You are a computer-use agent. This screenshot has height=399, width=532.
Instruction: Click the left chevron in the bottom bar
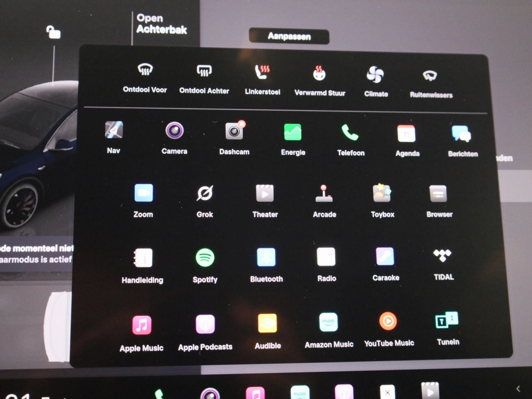click(x=518, y=388)
